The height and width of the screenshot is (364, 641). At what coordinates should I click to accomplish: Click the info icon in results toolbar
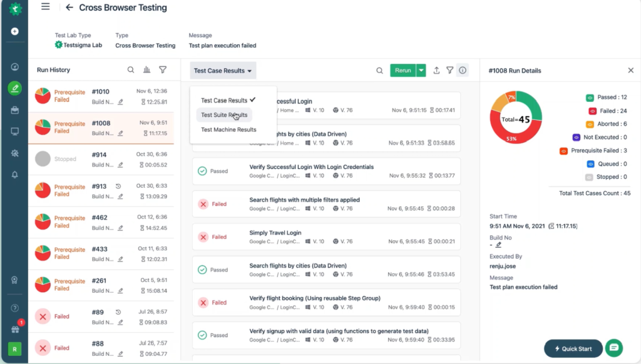pyautogui.click(x=463, y=71)
